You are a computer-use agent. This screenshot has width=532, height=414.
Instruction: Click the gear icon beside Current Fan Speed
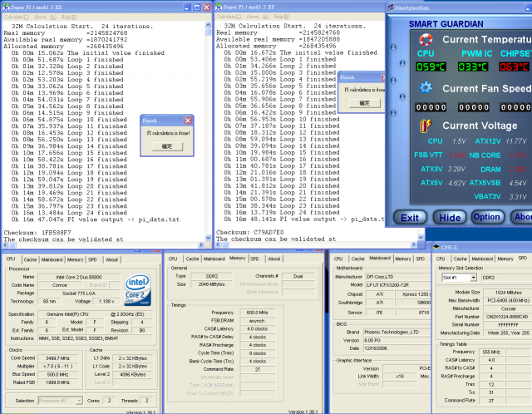(x=426, y=88)
